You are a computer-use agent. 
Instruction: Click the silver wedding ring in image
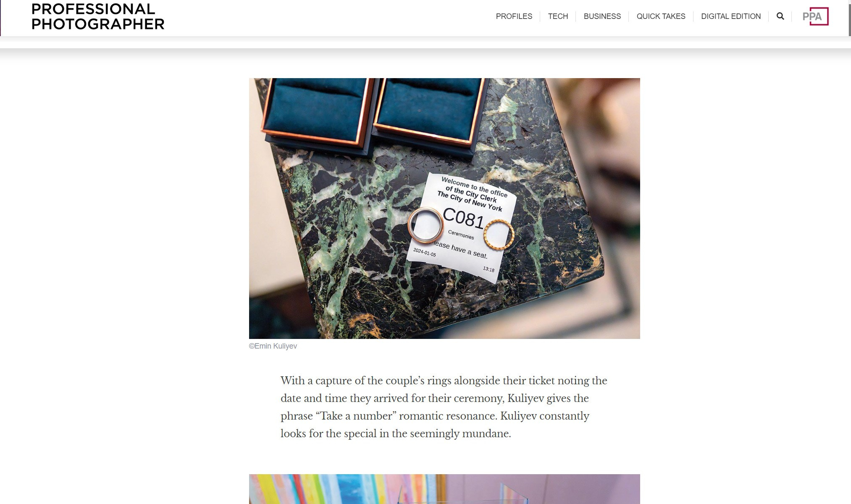tap(425, 225)
